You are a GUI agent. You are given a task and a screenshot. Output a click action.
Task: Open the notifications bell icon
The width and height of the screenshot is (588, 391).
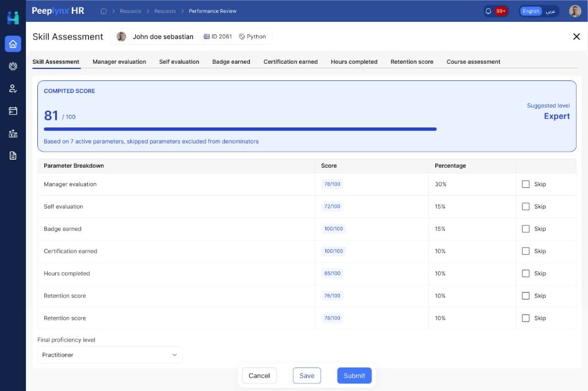(x=488, y=11)
